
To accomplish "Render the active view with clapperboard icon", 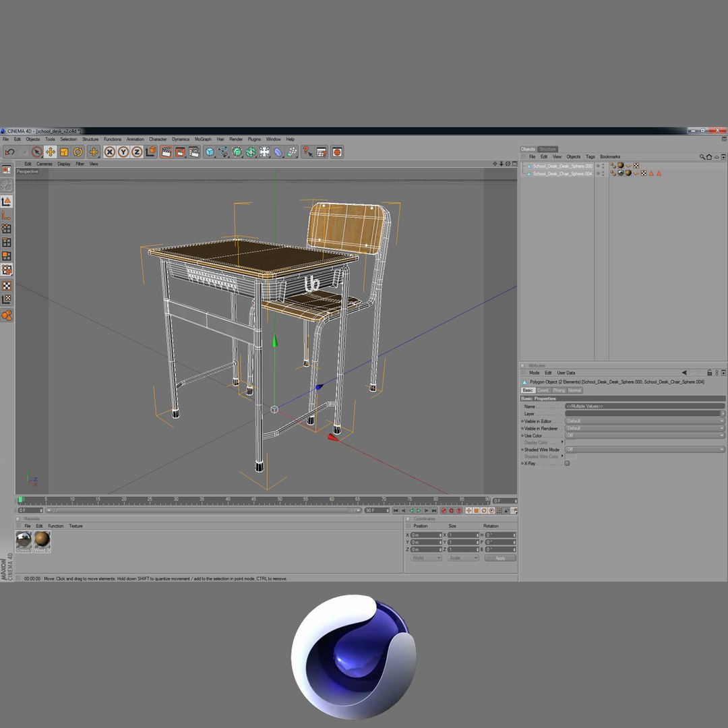I will coord(166,152).
